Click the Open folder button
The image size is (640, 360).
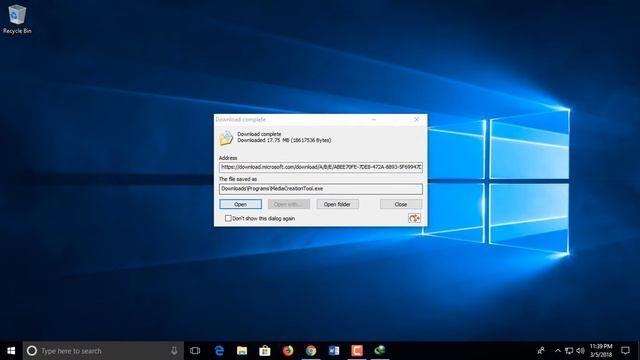point(337,204)
